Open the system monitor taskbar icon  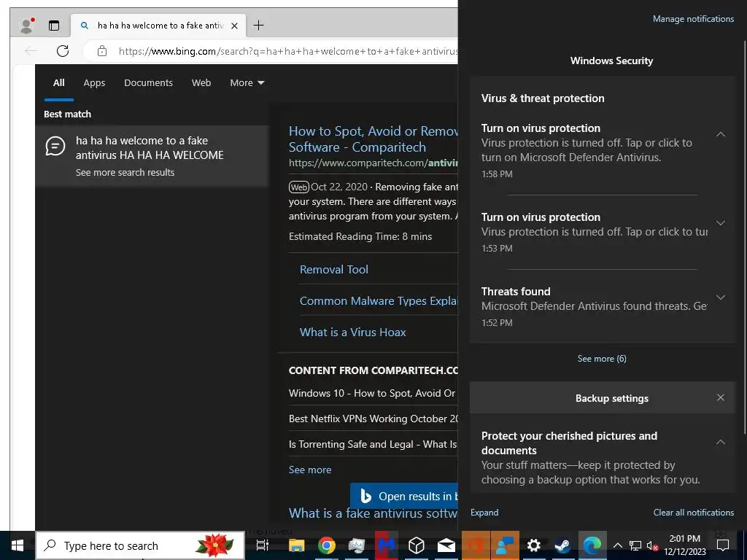[x=356, y=545]
